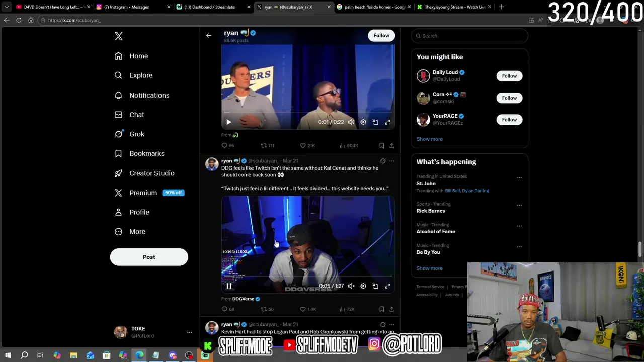644x362 pixels.
Task: Toggle top video picture-in-picture
Action: 375,122
